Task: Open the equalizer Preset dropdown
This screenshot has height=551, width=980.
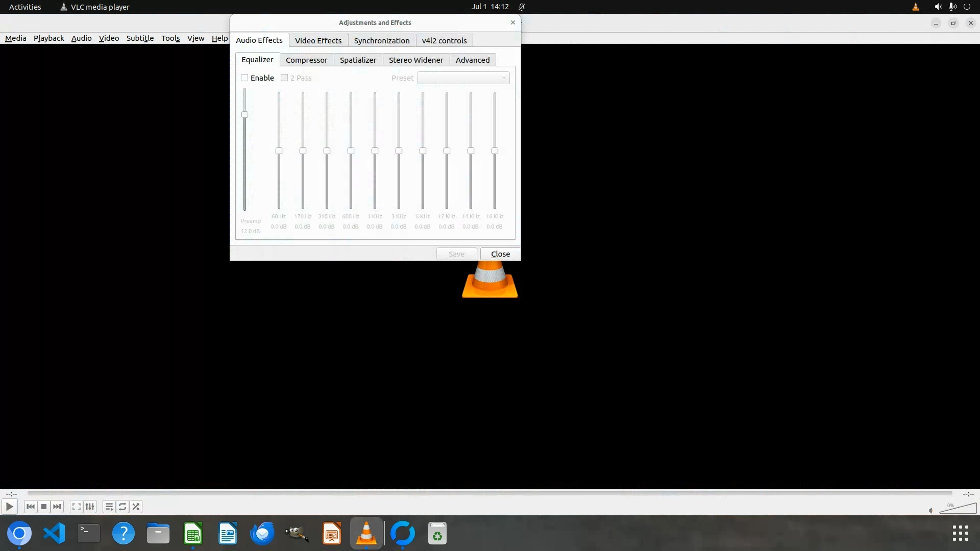Action: [463, 78]
